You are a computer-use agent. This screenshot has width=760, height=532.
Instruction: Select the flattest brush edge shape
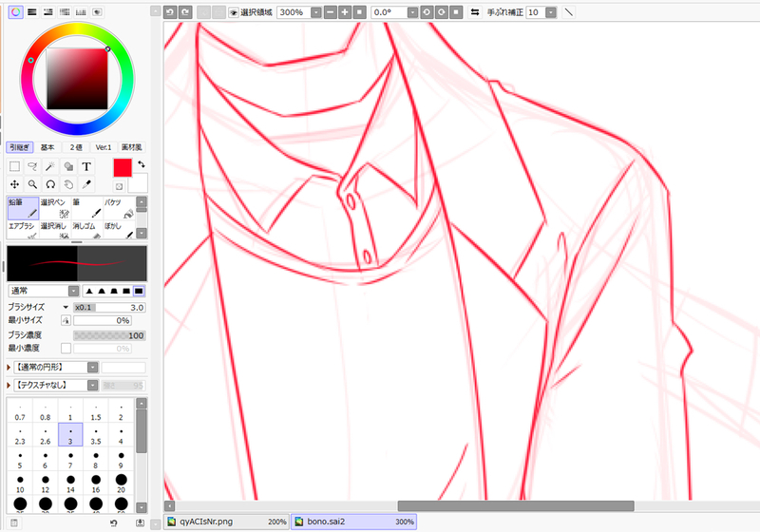coord(139,291)
